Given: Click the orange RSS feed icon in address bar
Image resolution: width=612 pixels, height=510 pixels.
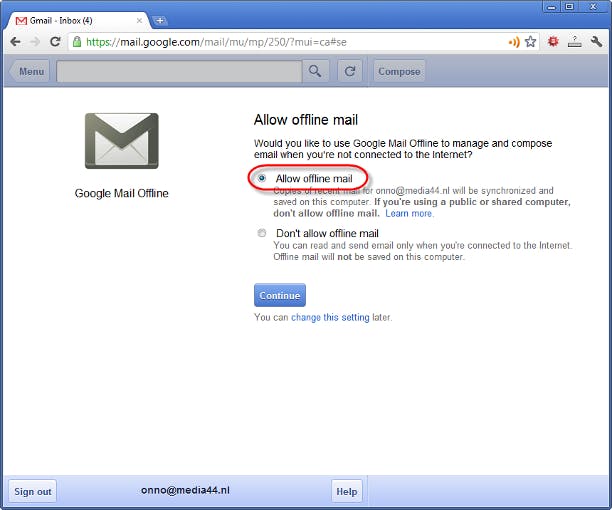Looking at the screenshot, I should (514, 42).
